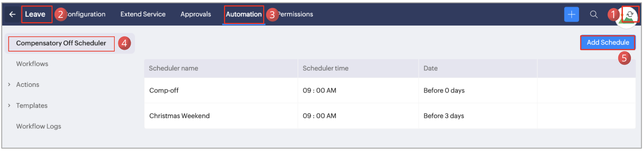644x152 pixels.
Task: Open the Comp-off scheduler row
Action: pos(164,91)
